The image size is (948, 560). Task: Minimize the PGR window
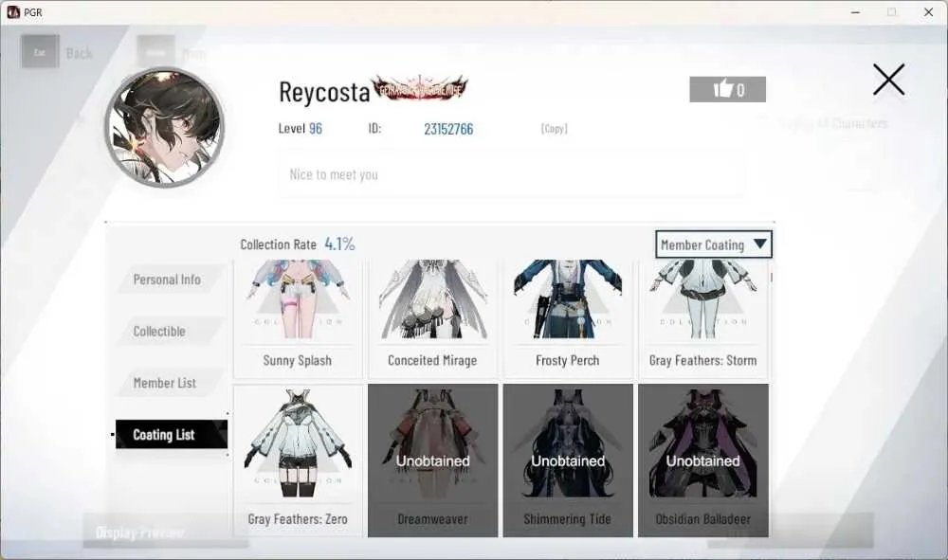855,12
